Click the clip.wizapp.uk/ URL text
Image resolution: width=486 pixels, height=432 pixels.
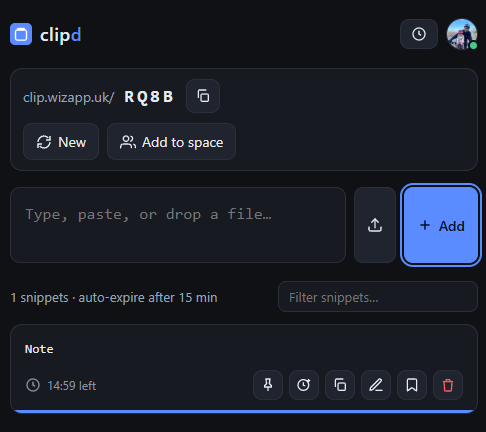pos(69,97)
